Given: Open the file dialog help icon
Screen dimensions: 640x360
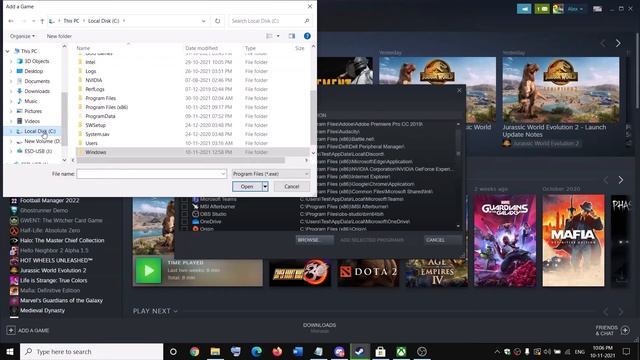Looking at the screenshot, I should point(307,36).
